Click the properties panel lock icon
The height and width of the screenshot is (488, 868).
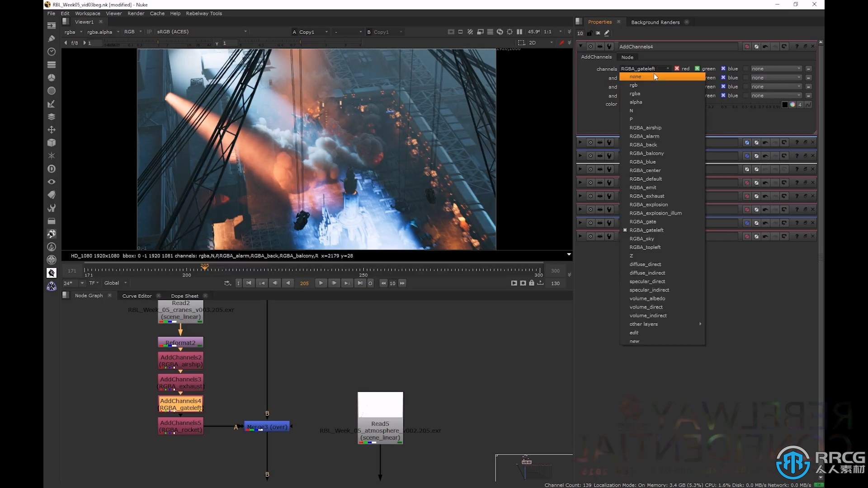point(590,33)
